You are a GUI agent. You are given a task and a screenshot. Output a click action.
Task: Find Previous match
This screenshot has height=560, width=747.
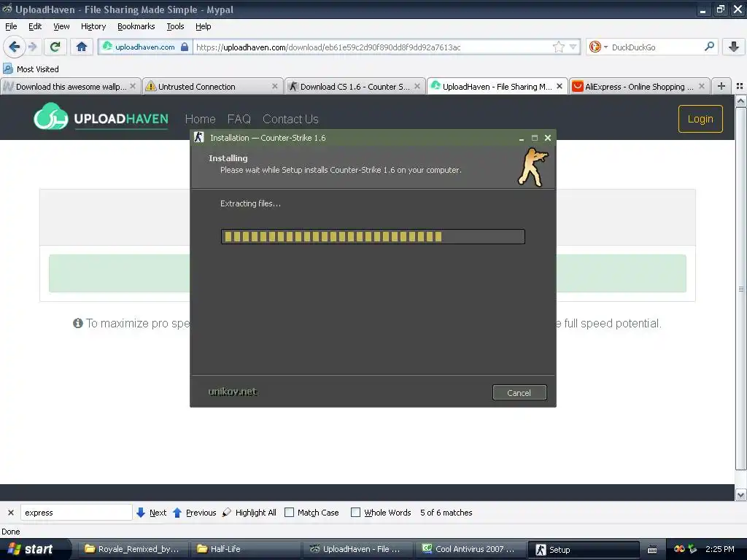coord(194,513)
